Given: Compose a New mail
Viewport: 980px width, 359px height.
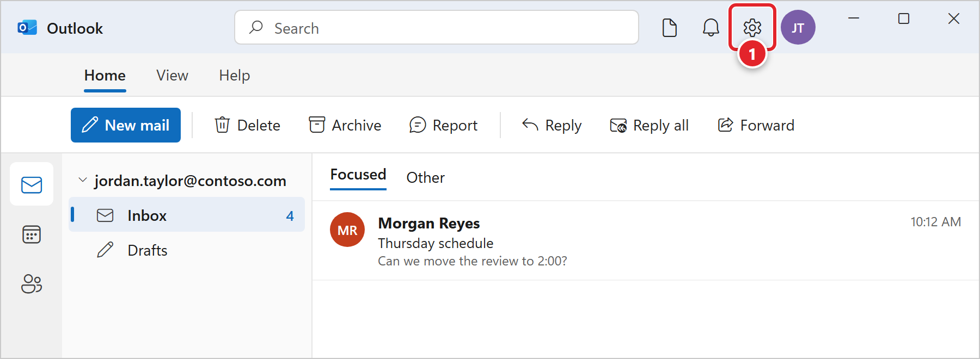Looking at the screenshot, I should click(x=126, y=125).
